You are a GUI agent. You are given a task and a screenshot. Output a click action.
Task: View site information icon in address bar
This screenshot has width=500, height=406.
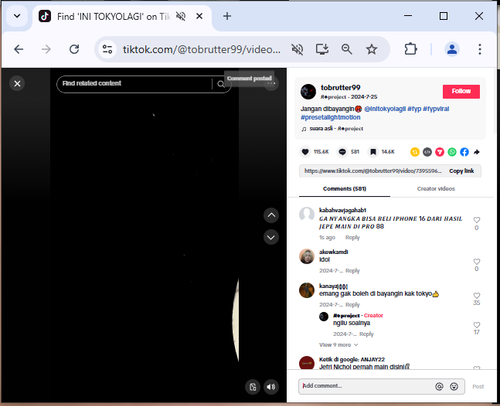[x=107, y=49]
